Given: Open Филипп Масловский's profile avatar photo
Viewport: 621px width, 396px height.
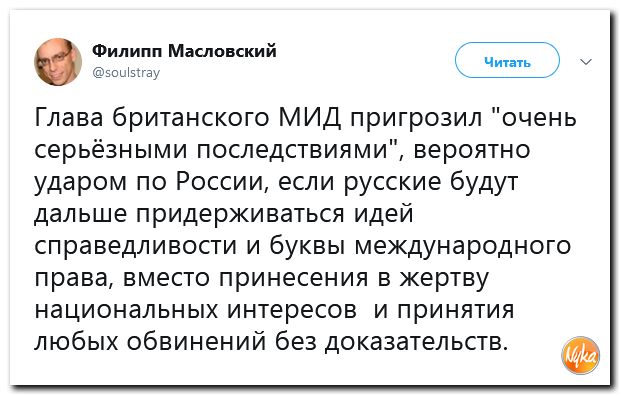Looking at the screenshot, I should click(x=58, y=61).
